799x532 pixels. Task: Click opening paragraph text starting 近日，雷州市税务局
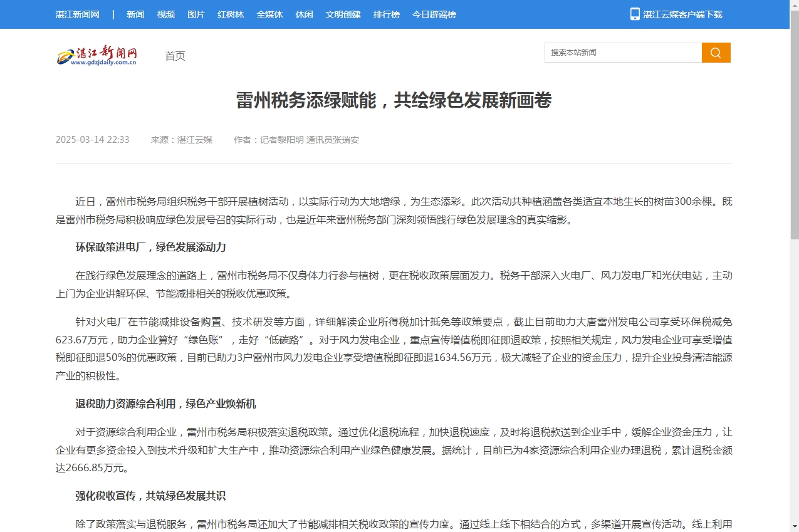point(394,211)
